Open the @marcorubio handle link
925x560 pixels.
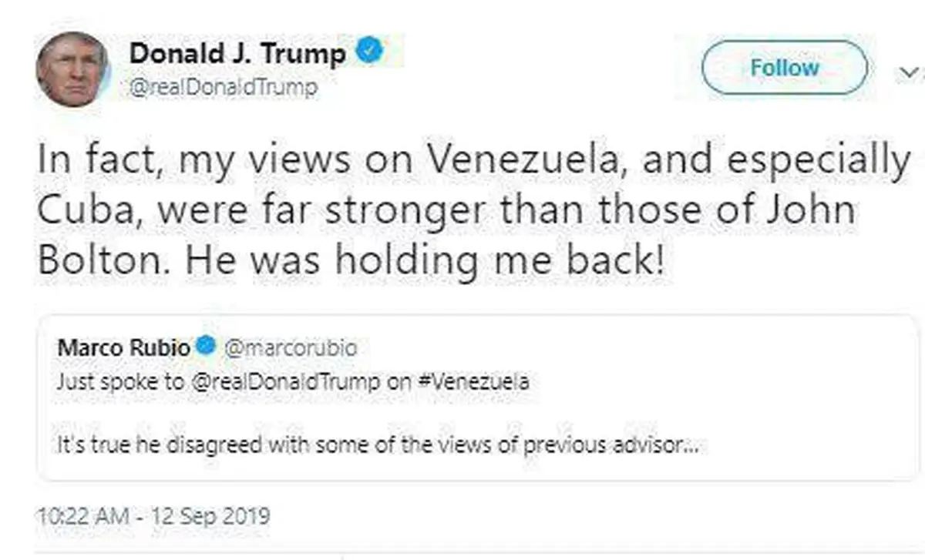click(290, 349)
